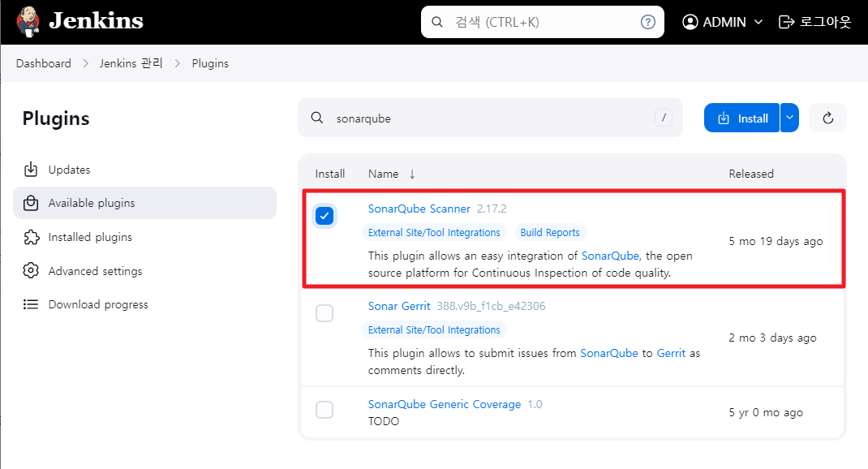Select Available plugins in sidebar

click(144, 203)
